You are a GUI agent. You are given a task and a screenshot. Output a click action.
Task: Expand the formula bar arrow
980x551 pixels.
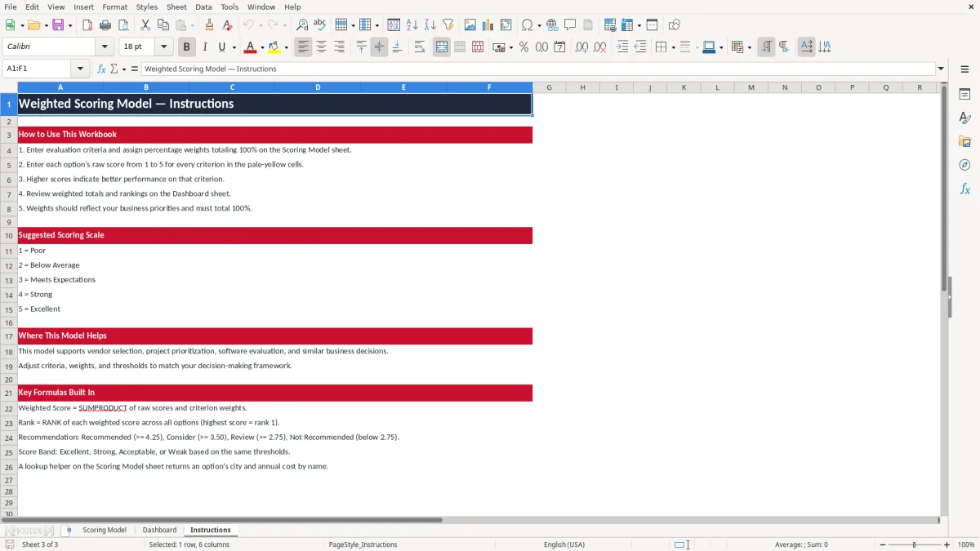941,69
